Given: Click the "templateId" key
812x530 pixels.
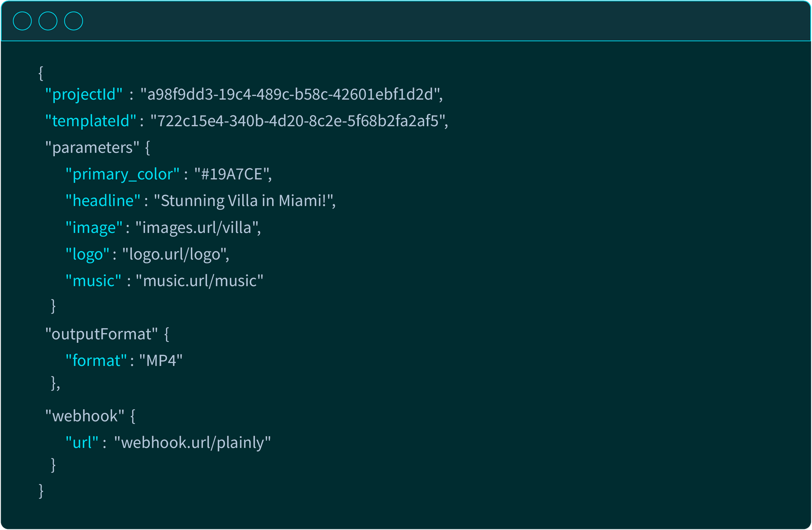Looking at the screenshot, I should point(91,121).
